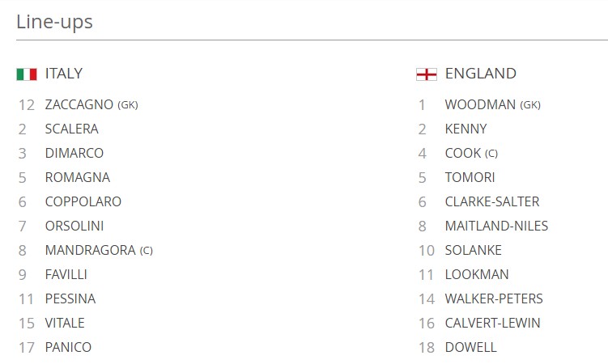
Task: Select PANICO in Italy lineup
Action: coord(68,347)
